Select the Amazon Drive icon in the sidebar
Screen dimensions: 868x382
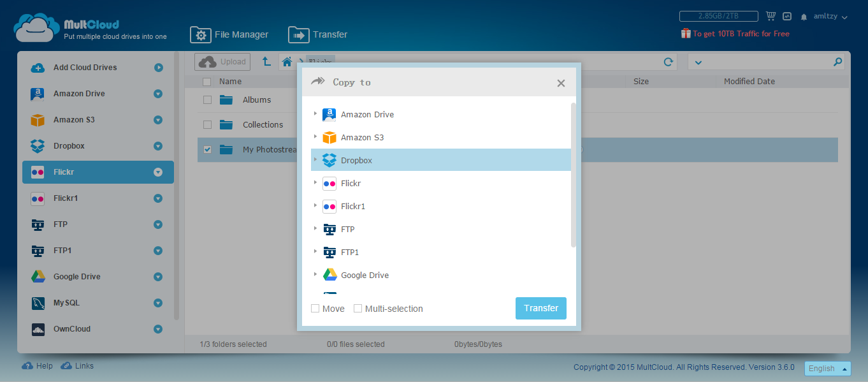point(38,94)
